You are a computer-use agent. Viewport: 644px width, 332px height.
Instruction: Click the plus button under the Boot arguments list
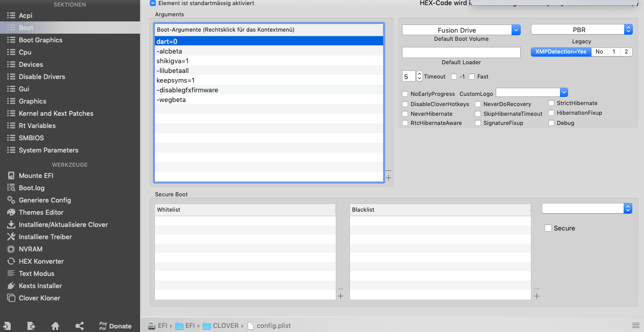[x=388, y=177]
